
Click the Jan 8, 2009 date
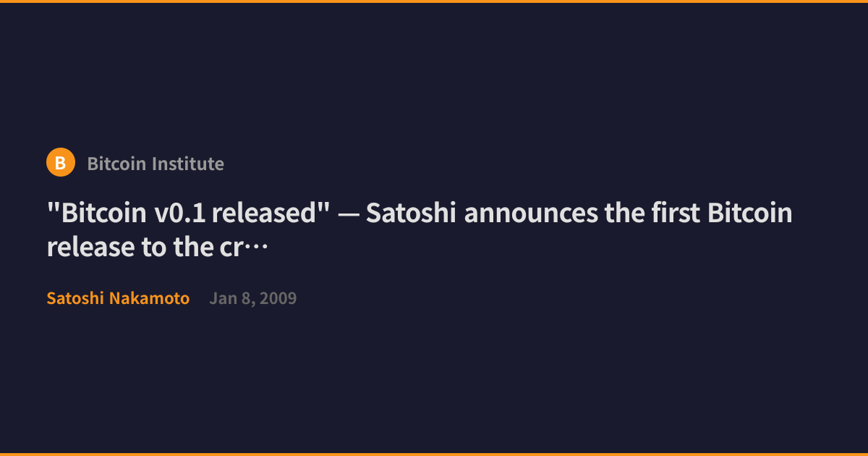[252, 298]
